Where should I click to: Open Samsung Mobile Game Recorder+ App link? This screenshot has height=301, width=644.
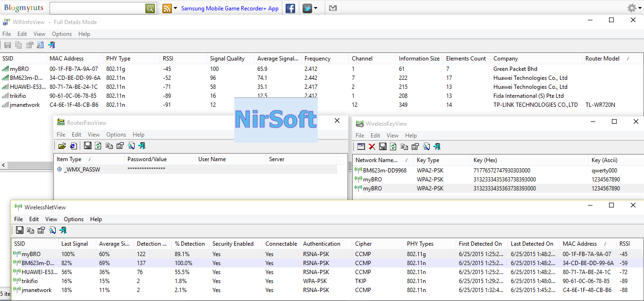coord(230,8)
